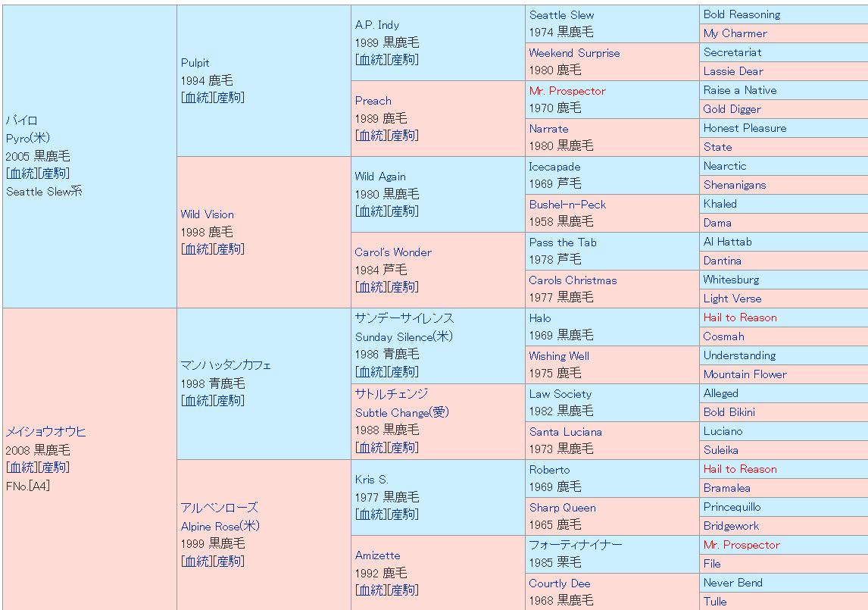The height and width of the screenshot is (610, 868).
Task: Click the A.P. Indy link
Action: [376, 25]
